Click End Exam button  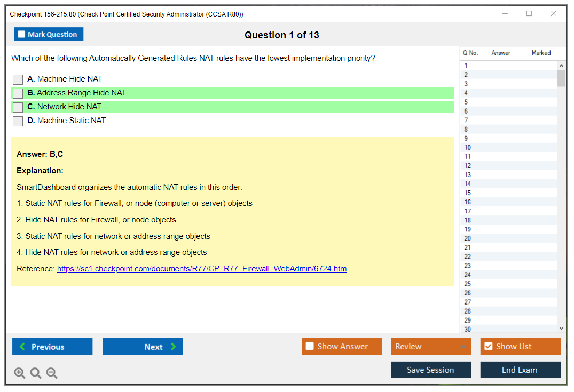[520, 370]
